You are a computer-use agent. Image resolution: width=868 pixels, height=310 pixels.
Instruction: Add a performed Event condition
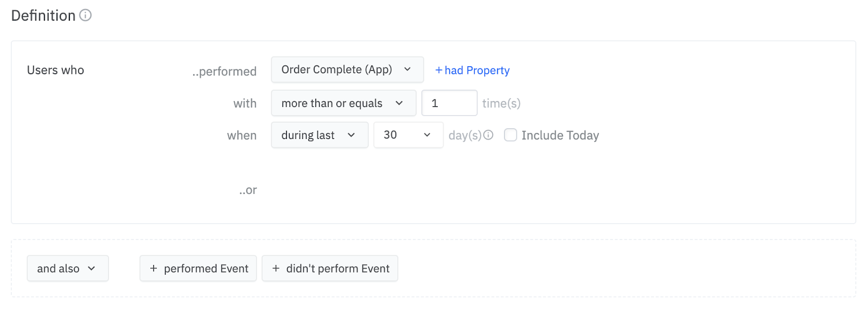(x=199, y=268)
